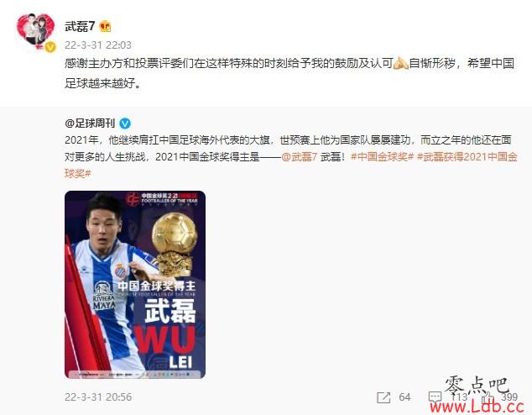532x415 pixels.
Task: Open the Wu Lei award poster image
Action: pos(135,285)
